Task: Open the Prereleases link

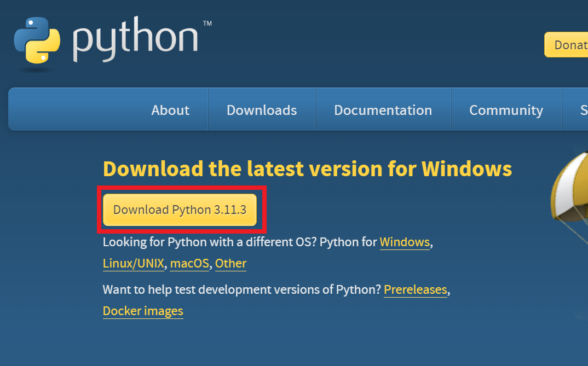Action: pos(415,289)
